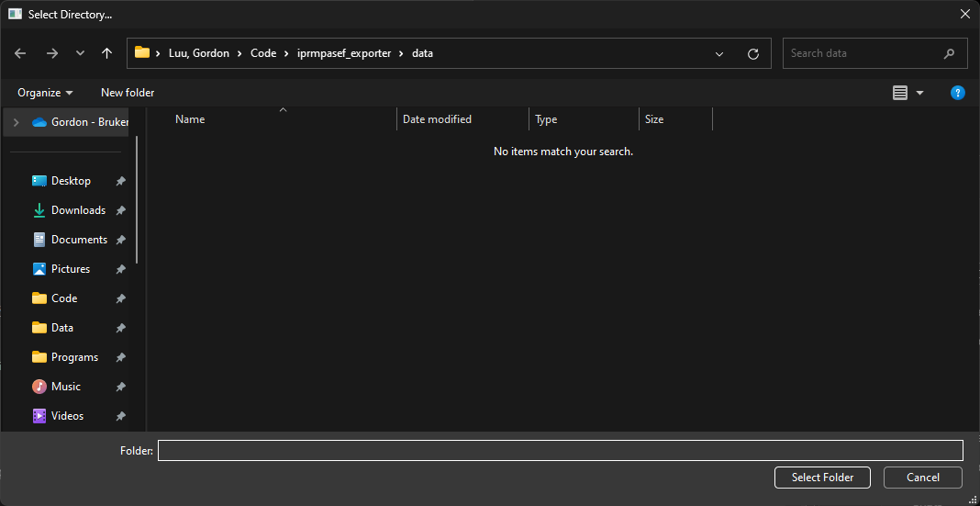Cancel the Select Directory dialog
The width and height of the screenshot is (980, 506).
(923, 478)
